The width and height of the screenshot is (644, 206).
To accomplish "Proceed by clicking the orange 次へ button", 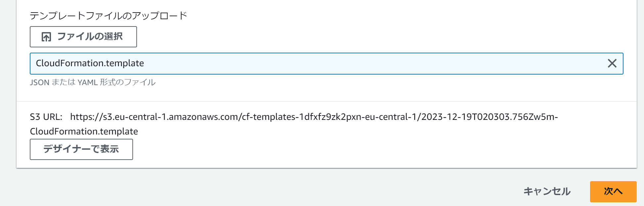I will point(613,191).
